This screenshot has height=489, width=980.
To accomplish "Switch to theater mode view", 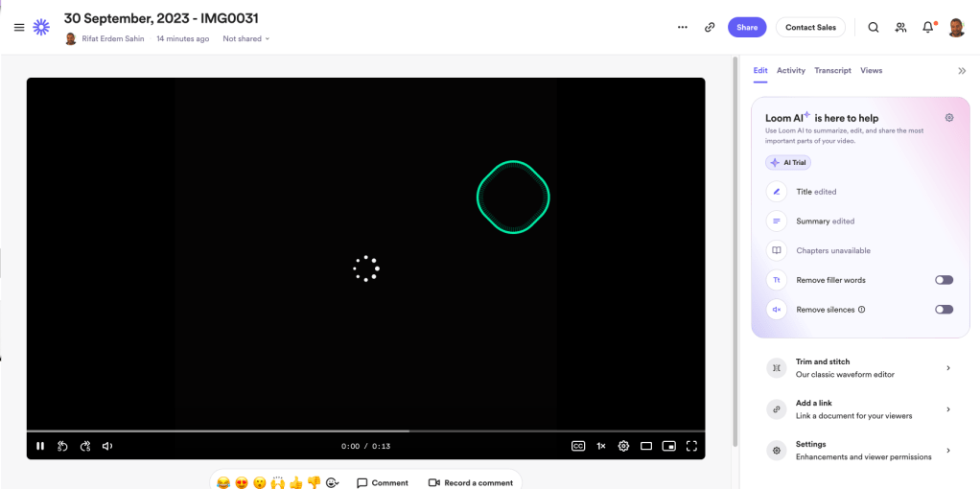I will coord(646,446).
